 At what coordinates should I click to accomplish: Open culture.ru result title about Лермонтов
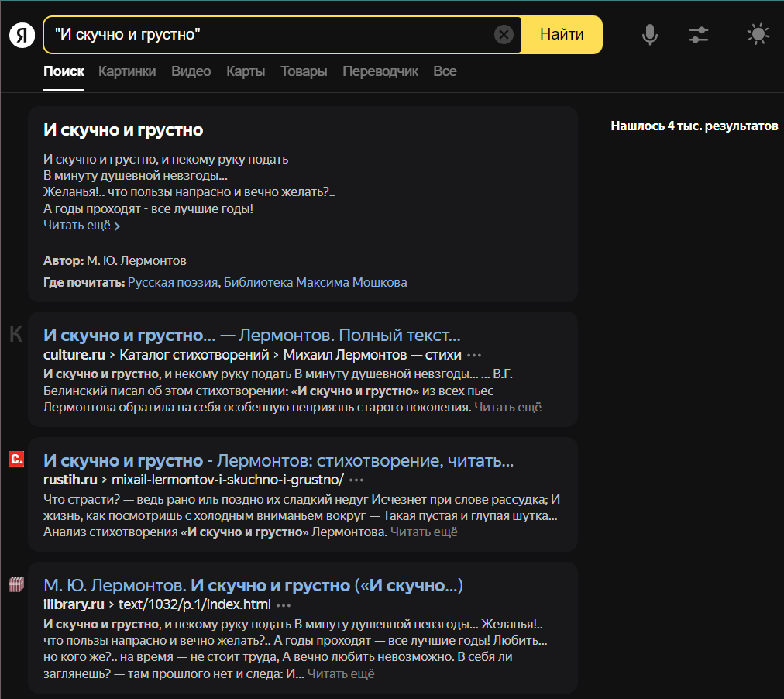tap(252, 335)
